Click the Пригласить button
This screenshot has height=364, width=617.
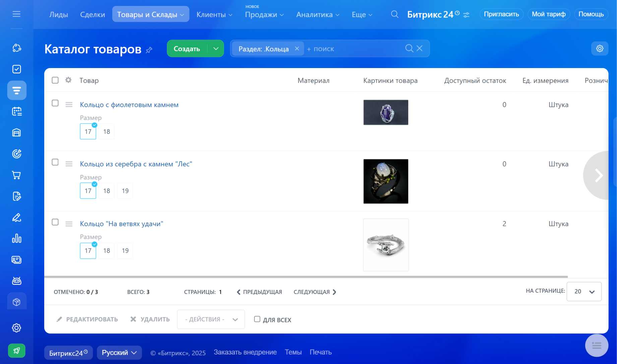pyautogui.click(x=501, y=14)
